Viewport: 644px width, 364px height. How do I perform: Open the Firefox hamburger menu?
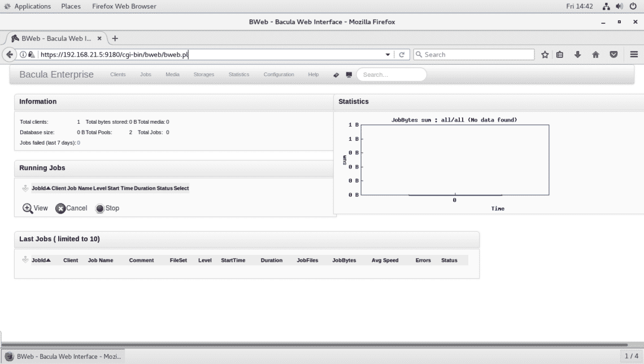(633, 55)
